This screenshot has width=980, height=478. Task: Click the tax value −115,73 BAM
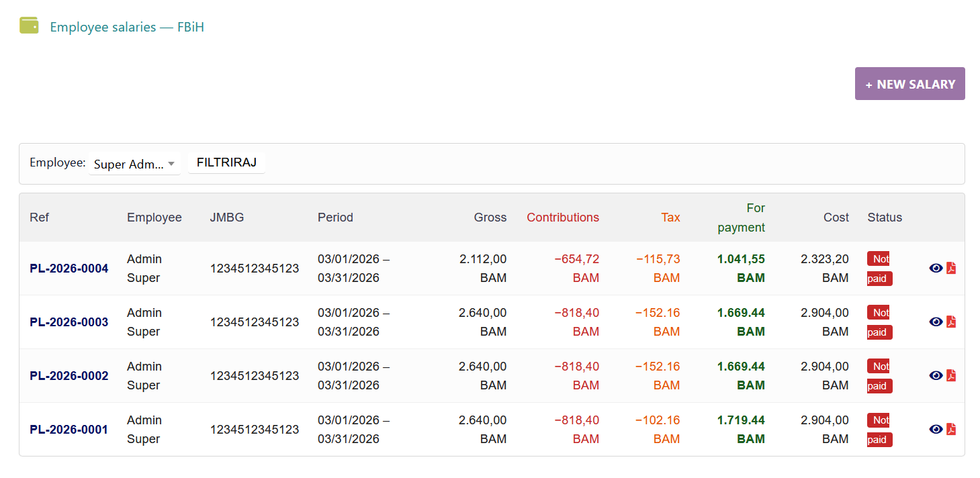point(658,269)
